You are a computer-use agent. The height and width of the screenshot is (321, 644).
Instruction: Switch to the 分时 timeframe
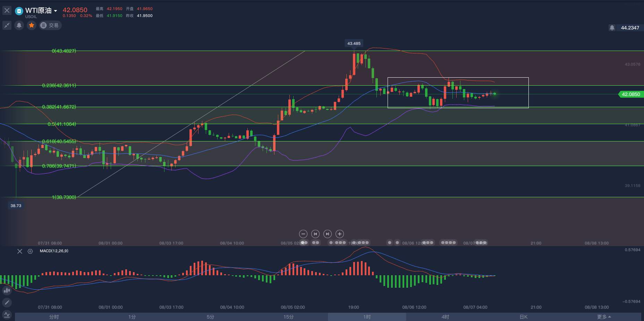click(x=54, y=317)
